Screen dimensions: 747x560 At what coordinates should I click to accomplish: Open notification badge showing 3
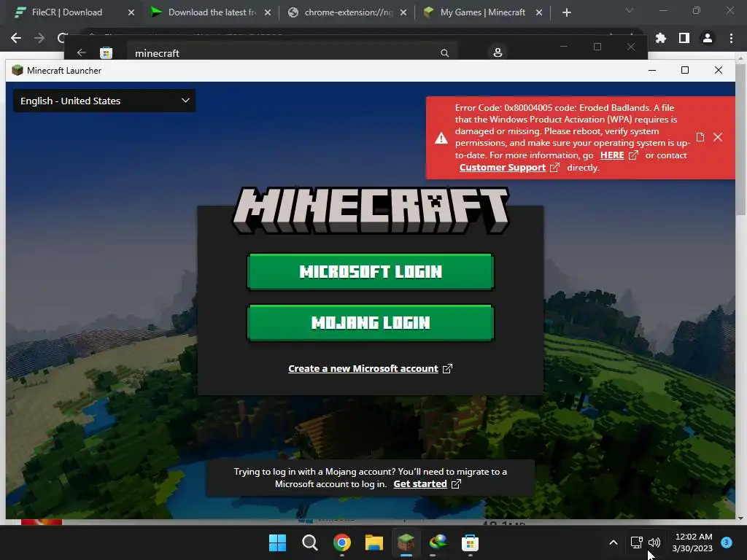[727, 542]
